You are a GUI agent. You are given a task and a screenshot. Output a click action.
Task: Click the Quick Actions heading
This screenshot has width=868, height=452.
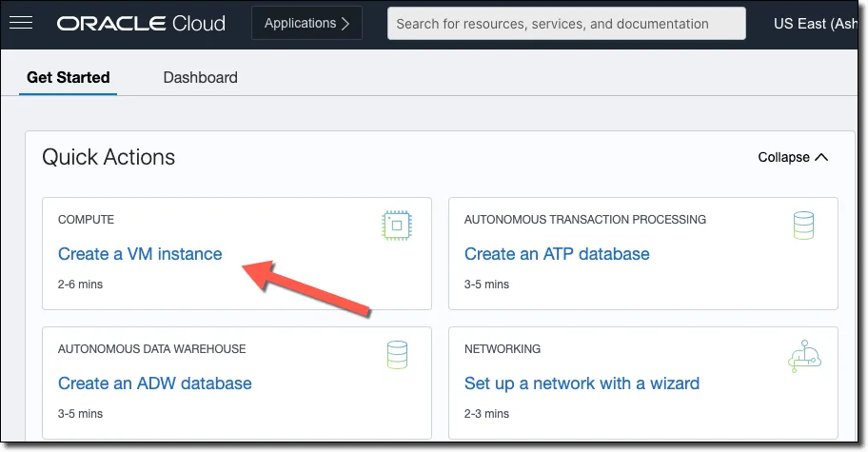(108, 157)
